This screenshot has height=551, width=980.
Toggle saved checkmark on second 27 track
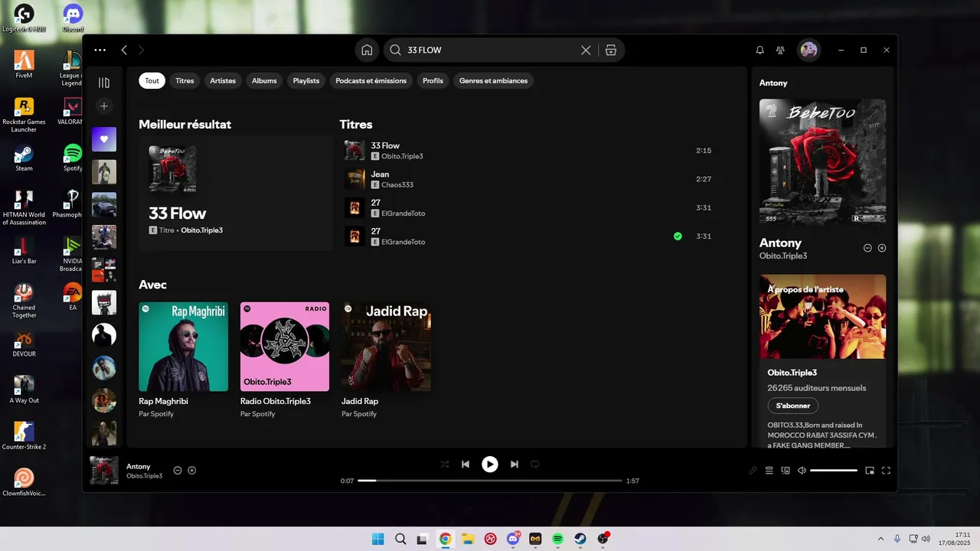pyautogui.click(x=678, y=236)
